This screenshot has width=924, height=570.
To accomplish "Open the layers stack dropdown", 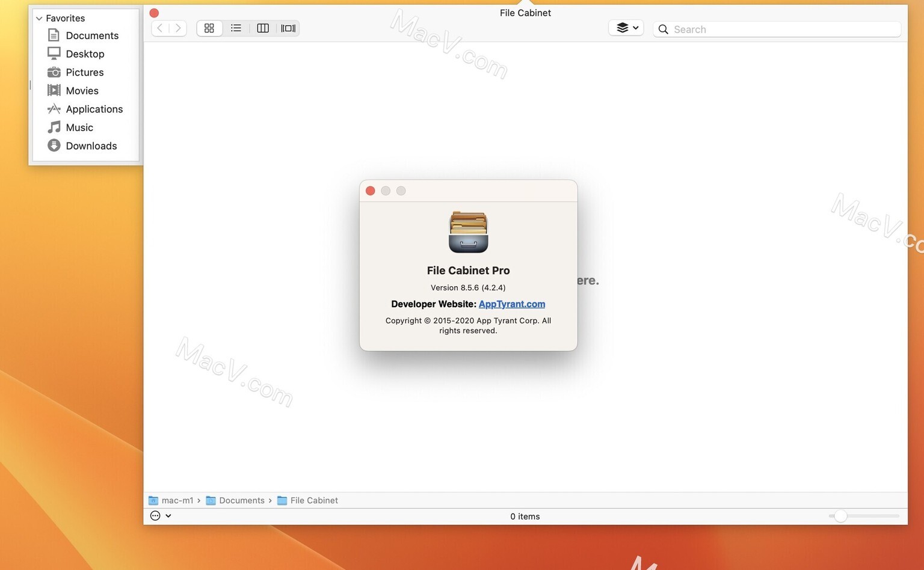I will point(626,28).
